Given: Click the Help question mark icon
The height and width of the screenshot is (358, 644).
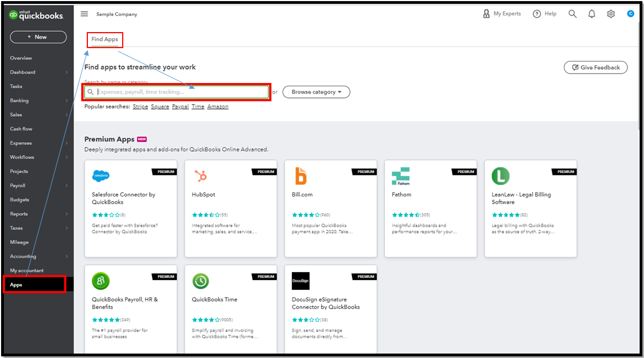Looking at the screenshot, I should (x=537, y=14).
